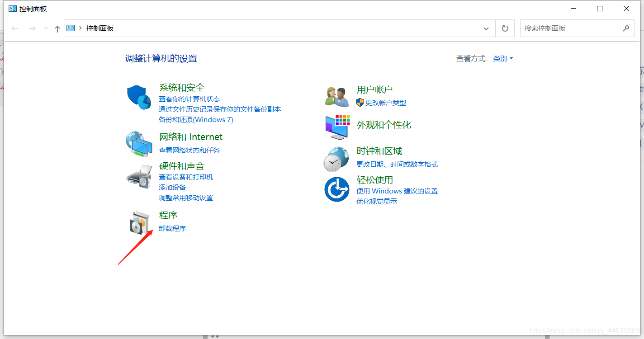Screen dimensions: 644x339
Task: Open the recent locations dropdown arrow
Action: pos(46,28)
